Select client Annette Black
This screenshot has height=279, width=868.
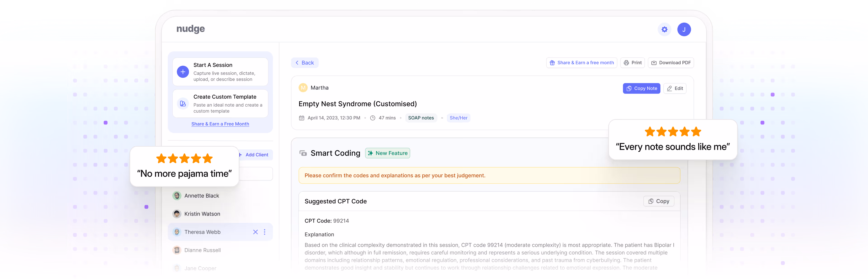coord(220,196)
